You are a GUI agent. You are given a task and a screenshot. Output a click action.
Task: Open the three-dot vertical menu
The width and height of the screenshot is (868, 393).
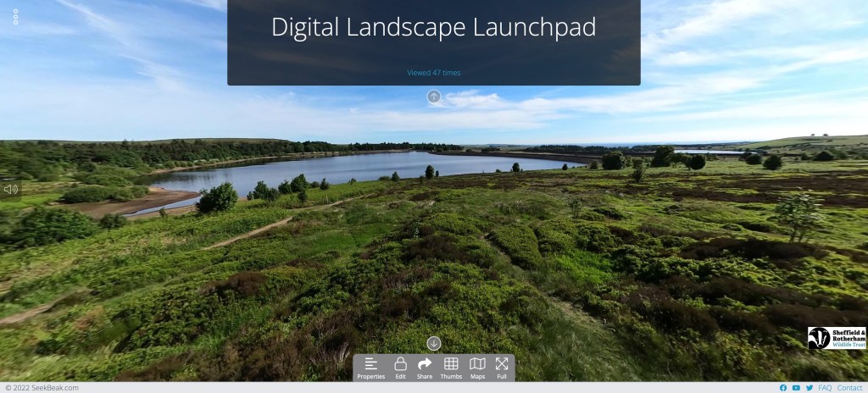click(x=15, y=17)
